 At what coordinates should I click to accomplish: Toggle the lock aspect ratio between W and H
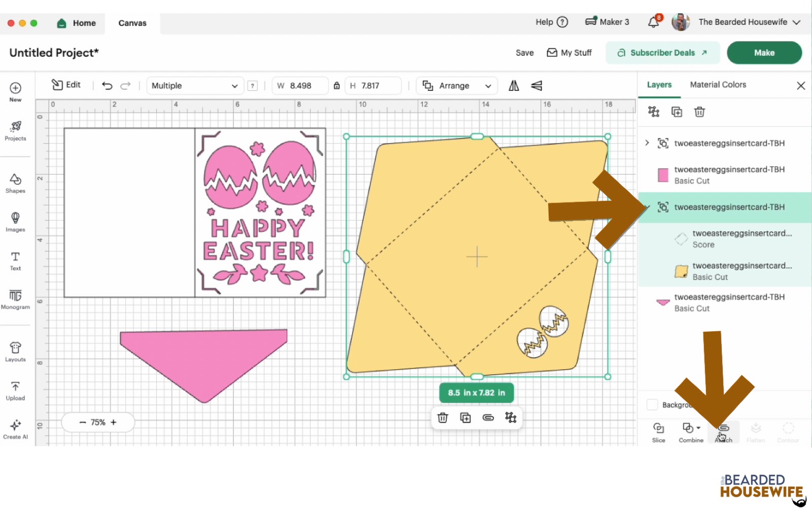tap(336, 85)
